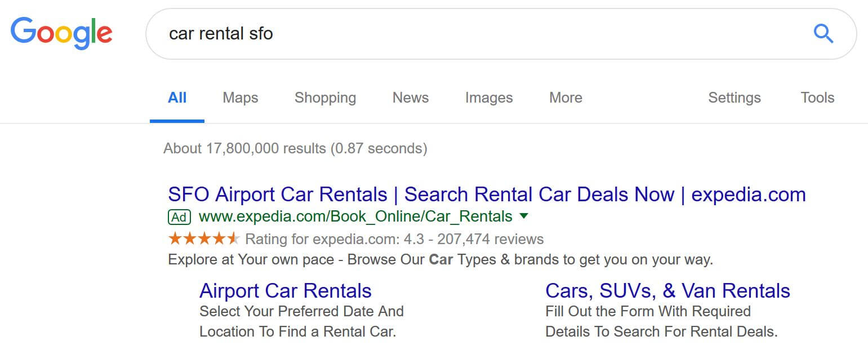Open the More menu

(x=566, y=98)
